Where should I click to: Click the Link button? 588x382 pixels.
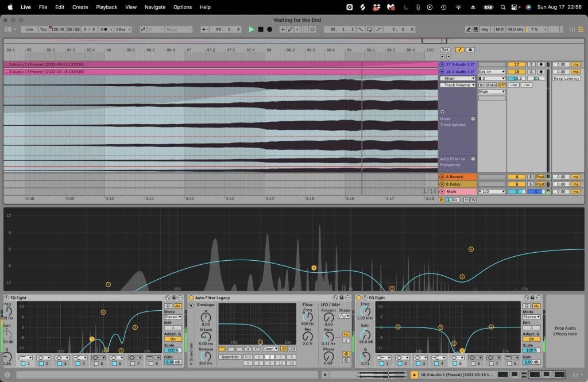coord(29,29)
